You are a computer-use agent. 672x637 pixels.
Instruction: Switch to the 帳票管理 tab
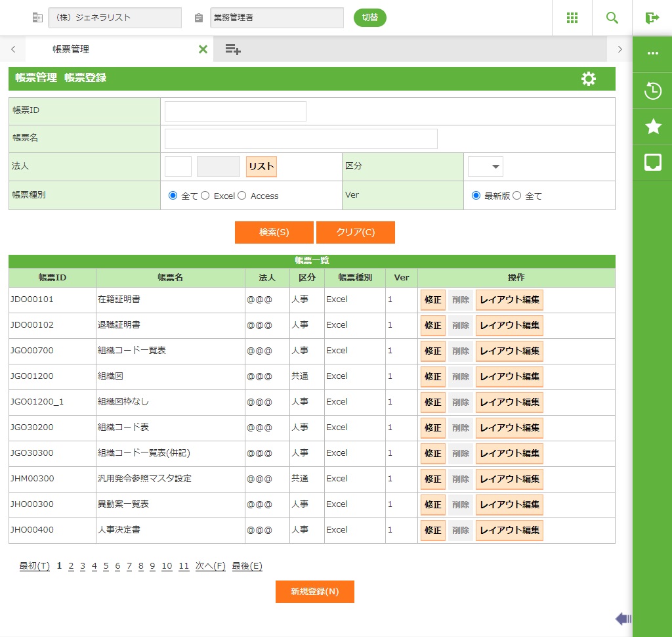(71, 49)
